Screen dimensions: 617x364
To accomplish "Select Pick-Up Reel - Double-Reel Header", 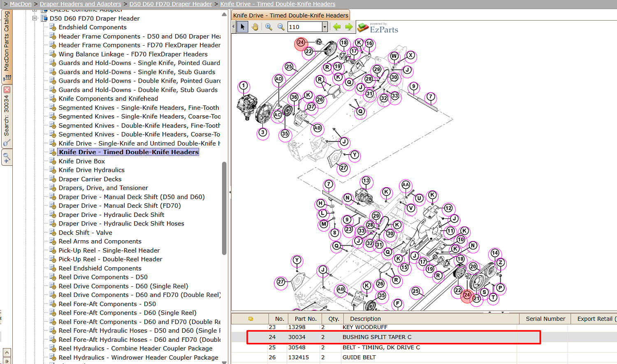I will pos(110,260).
